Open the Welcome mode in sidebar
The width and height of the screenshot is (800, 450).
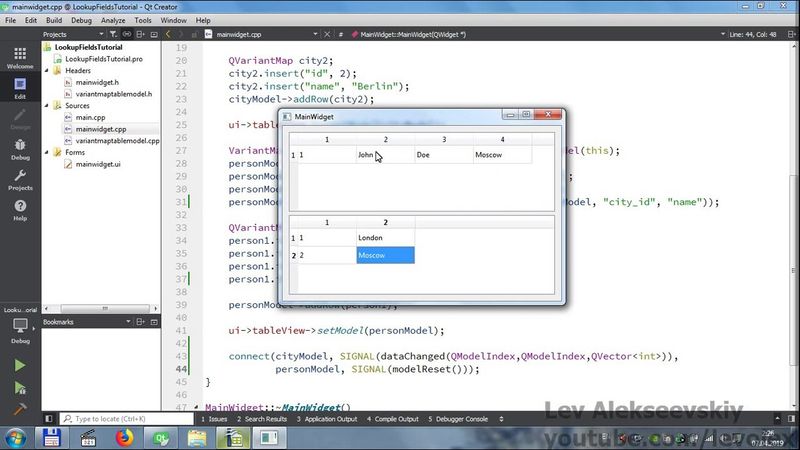pos(20,56)
